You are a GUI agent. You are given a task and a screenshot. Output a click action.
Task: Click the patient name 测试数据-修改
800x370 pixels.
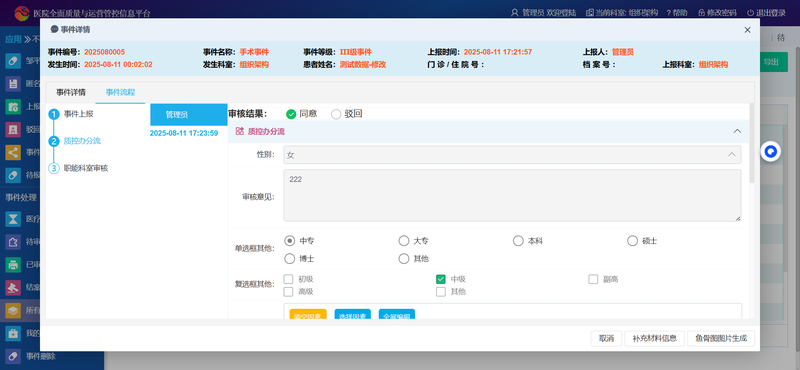coord(363,65)
